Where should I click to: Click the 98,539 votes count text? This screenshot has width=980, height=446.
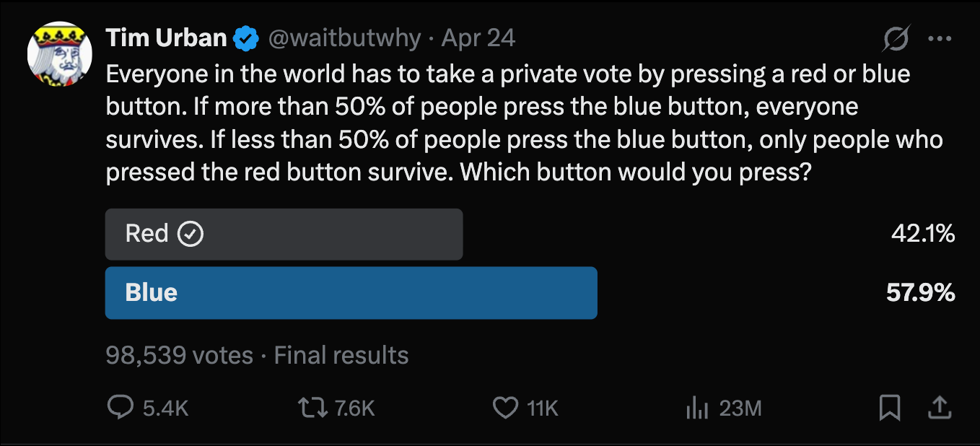pyautogui.click(x=179, y=355)
